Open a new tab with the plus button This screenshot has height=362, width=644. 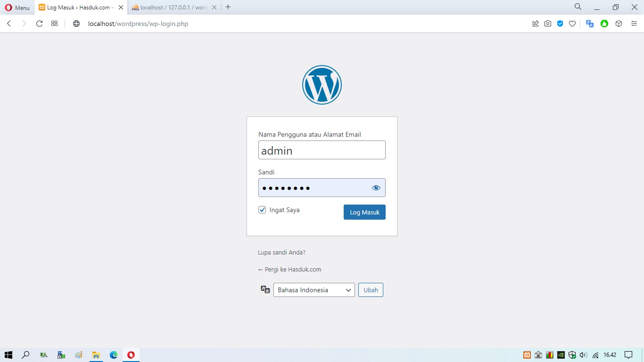pyautogui.click(x=228, y=7)
